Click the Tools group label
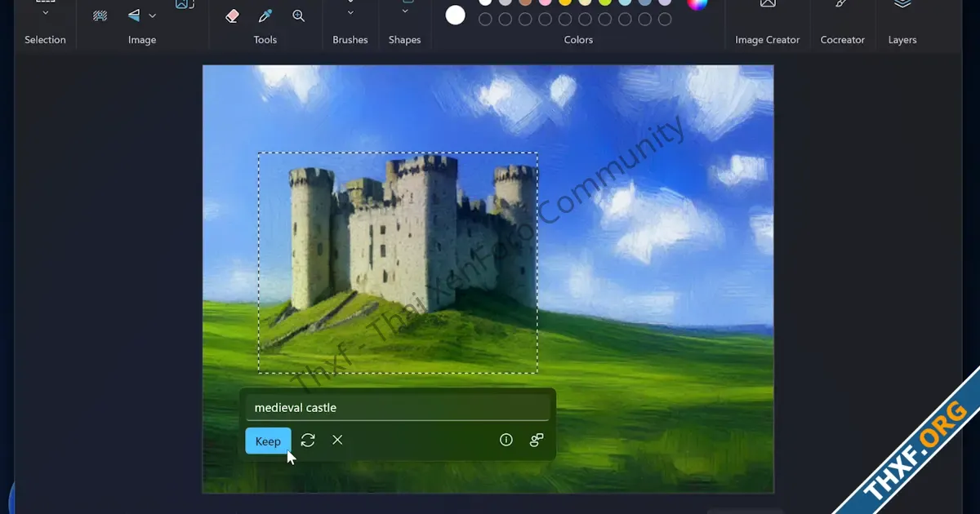The image size is (980, 514). click(x=265, y=40)
